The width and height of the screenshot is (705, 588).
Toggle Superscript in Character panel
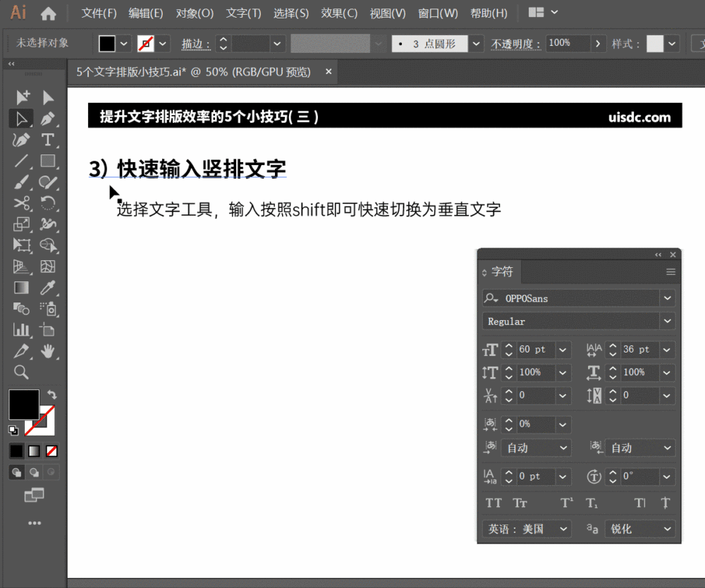click(567, 503)
